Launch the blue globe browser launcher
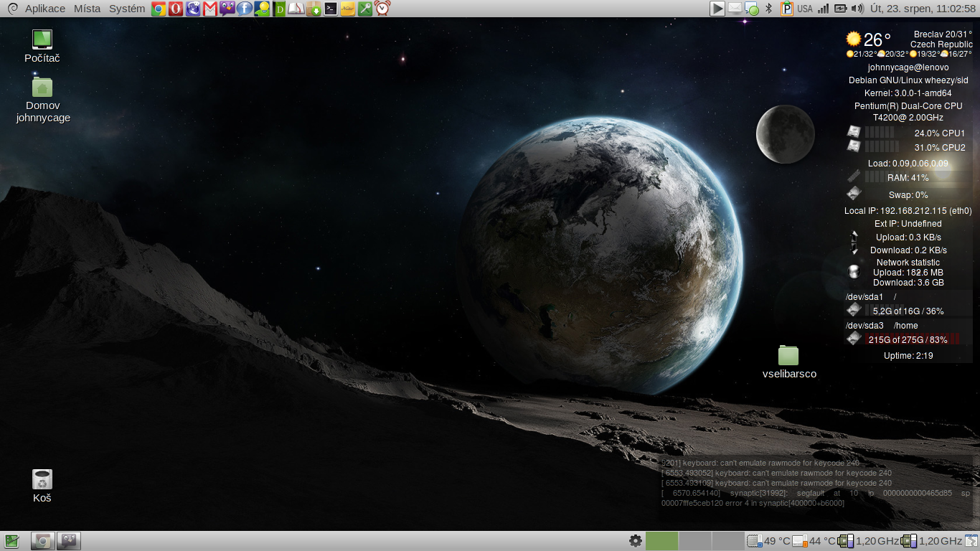This screenshot has height=551, width=980. 193,9
